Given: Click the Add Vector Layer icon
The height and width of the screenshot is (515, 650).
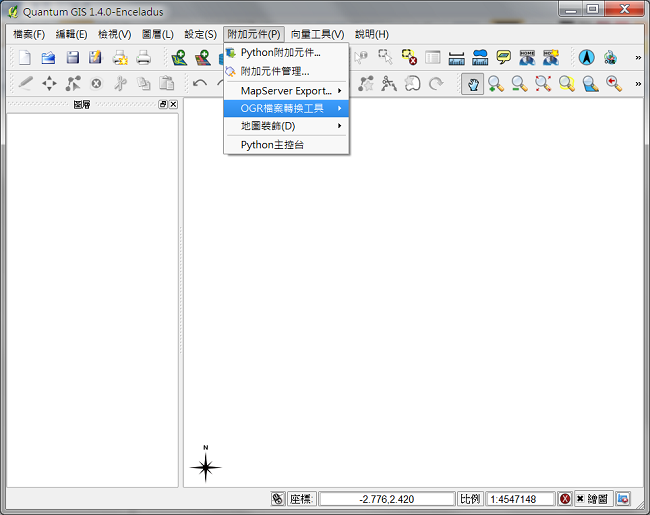Looking at the screenshot, I should 179,58.
